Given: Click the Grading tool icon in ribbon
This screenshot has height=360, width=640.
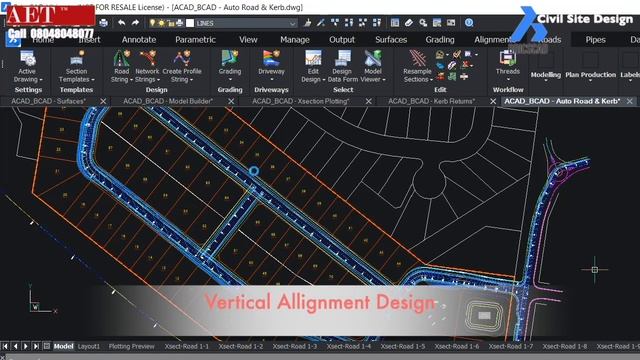Looking at the screenshot, I should (x=230, y=58).
